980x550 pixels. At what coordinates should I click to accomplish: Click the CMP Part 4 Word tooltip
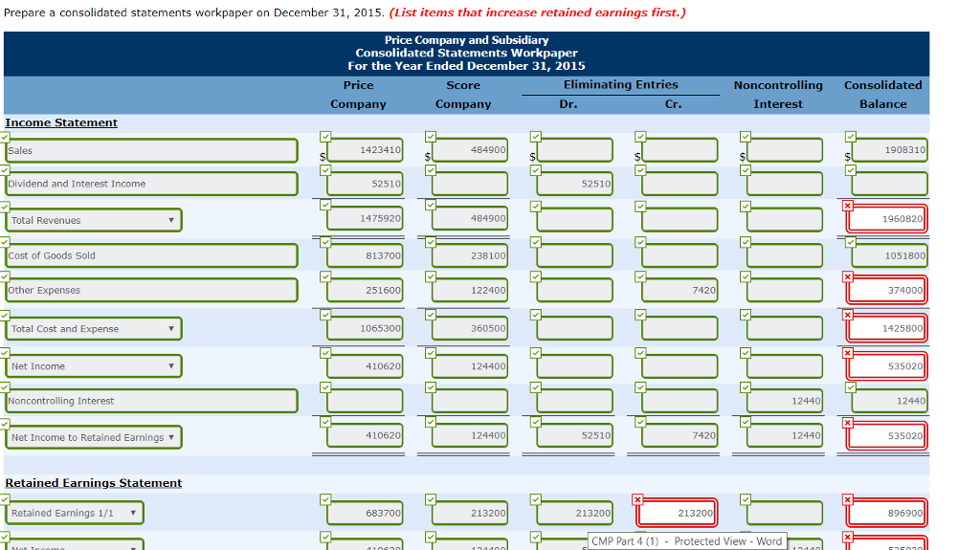coord(687,541)
